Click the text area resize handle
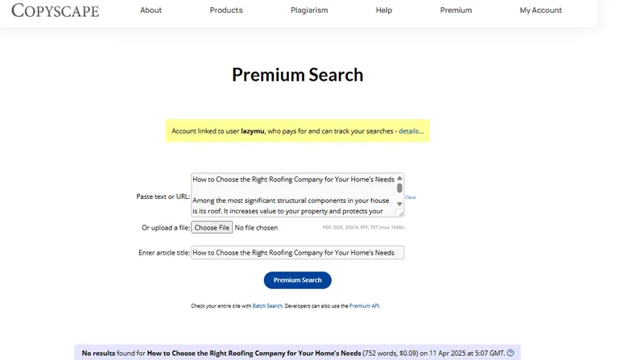Image resolution: width=644 pixels, height=360 pixels. [x=401, y=214]
